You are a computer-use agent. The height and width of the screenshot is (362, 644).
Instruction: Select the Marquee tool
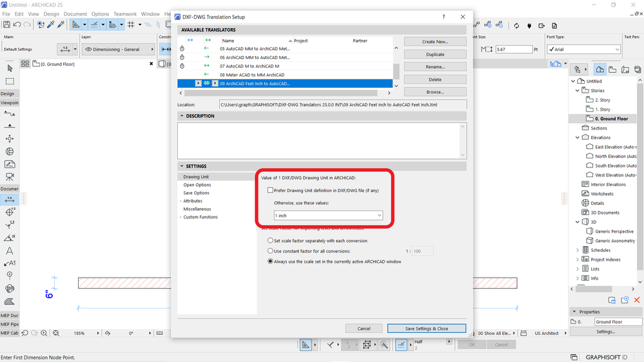pos(10,81)
